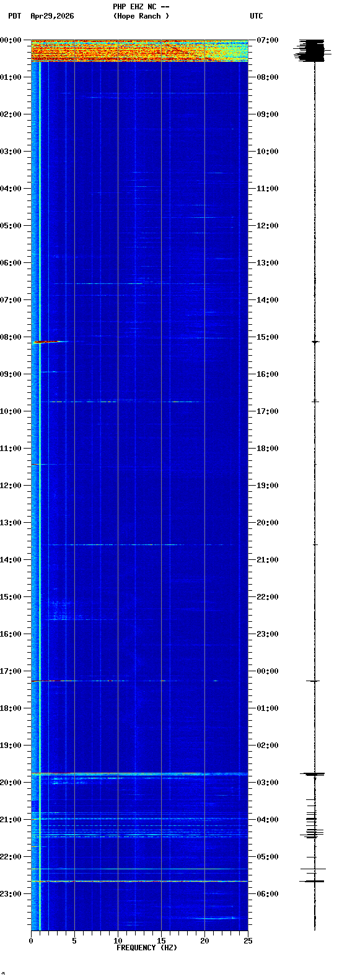Viewport: 342px width, 980px height.
Task: Click the UTC axis '07:00' time label
Action: 268,40
